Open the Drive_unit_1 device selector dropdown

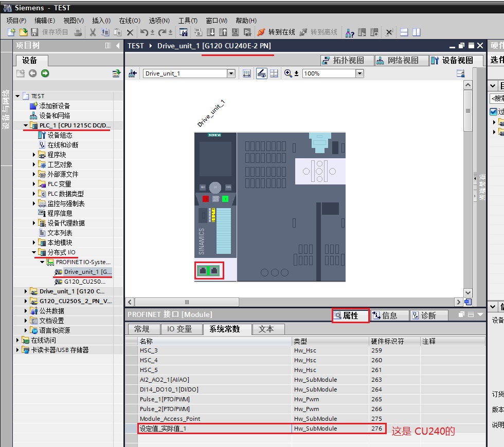click(x=231, y=73)
